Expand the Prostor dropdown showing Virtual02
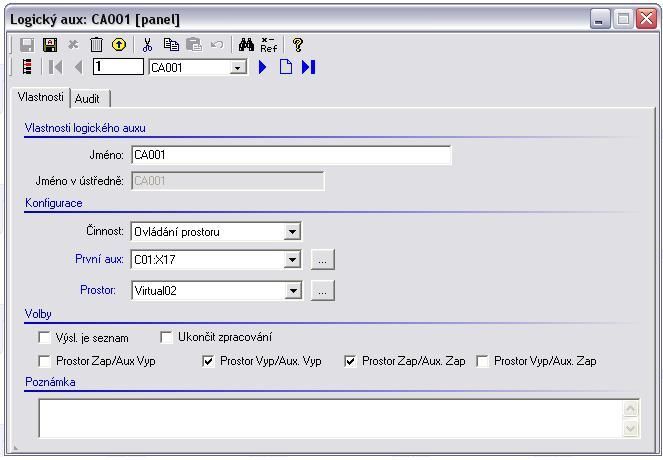The image size is (663, 460). pos(292,291)
